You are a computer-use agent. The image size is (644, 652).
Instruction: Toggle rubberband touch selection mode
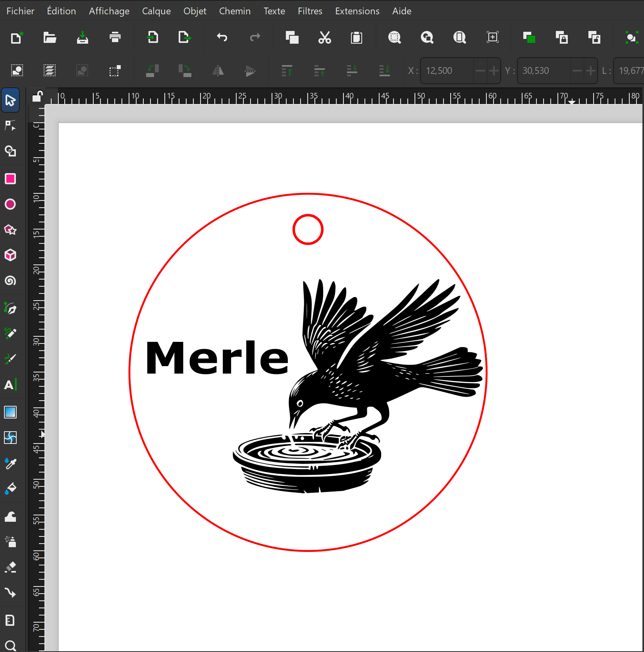pyautogui.click(x=115, y=71)
